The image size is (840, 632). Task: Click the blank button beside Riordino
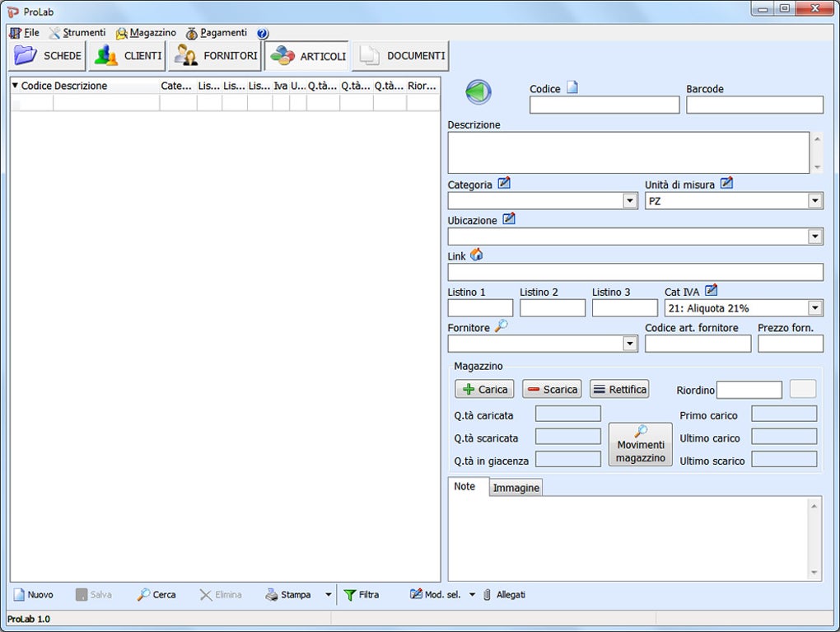(802, 389)
